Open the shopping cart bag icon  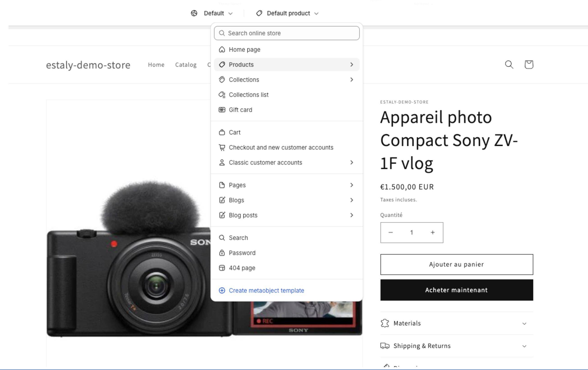pyautogui.click(x=529, y=65)
